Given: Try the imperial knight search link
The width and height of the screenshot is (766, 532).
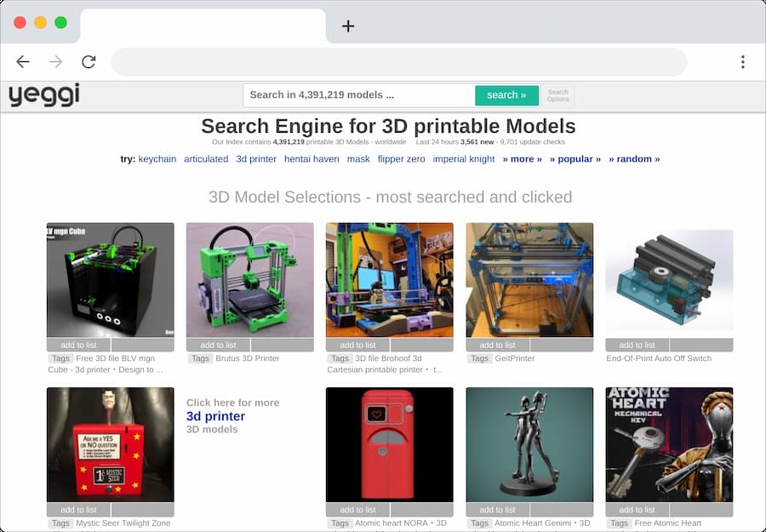Looking at the screenshot, I should [464, 159].
